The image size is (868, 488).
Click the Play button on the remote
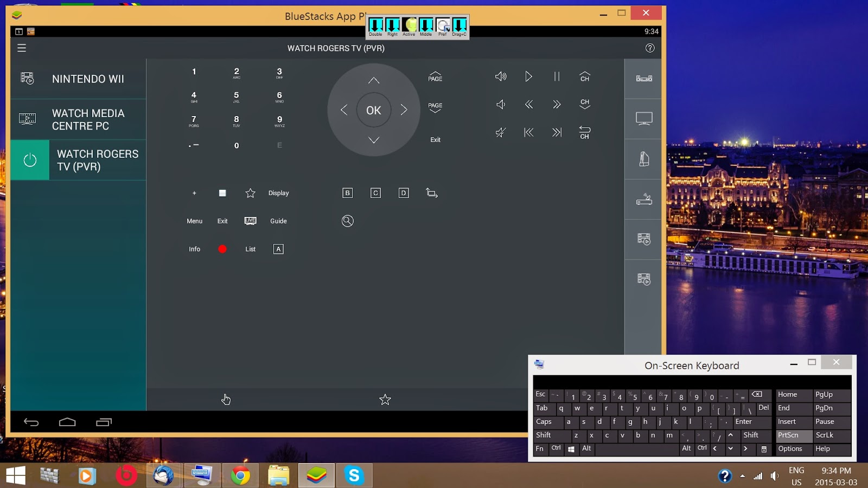528,76
